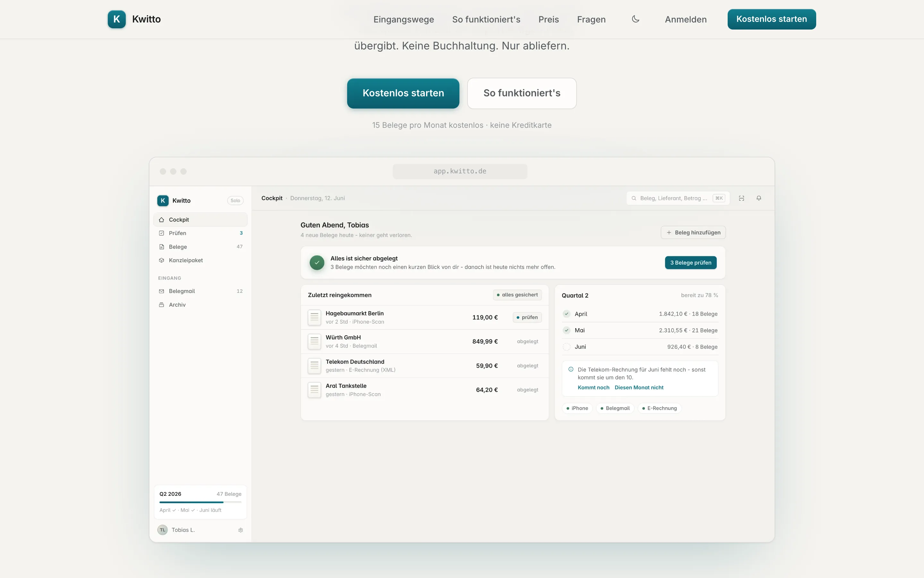
Task: Select the Belegmail chip in Quartal 2
Action: (x=615, y=408)
